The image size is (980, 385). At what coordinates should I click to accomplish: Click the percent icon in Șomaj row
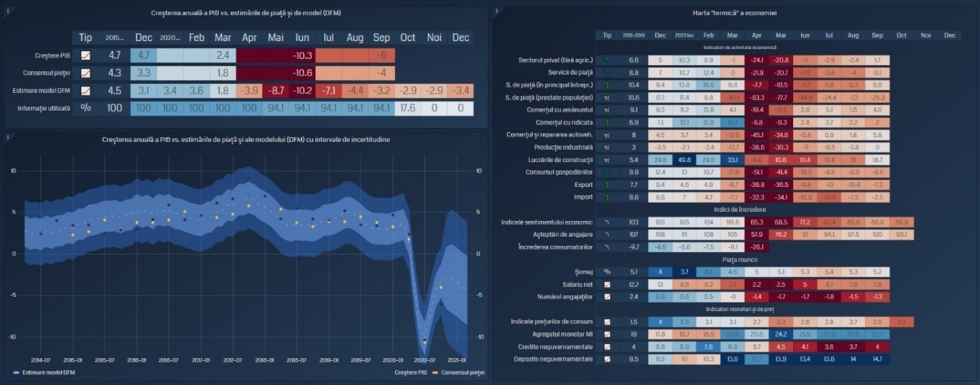coord(607,271)
